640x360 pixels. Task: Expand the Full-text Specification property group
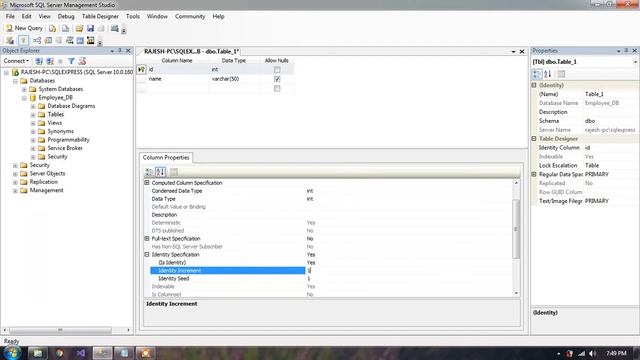pos(147,238)
